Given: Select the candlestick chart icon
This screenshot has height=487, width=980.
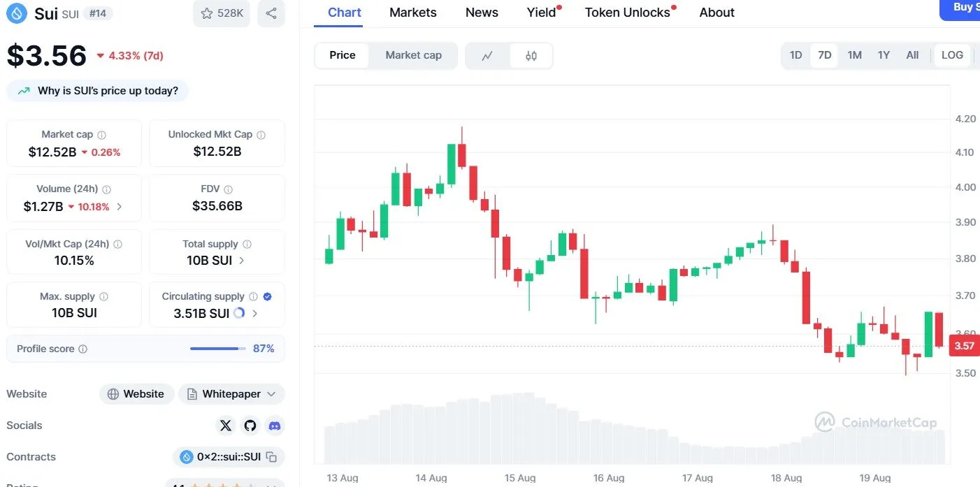Looking at the screenshot, I should 531,55.
